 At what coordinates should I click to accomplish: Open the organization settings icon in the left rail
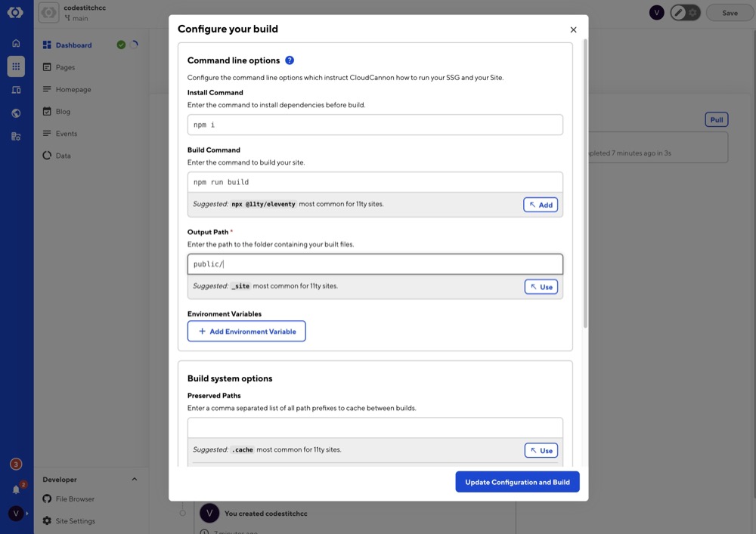(15, 136)
